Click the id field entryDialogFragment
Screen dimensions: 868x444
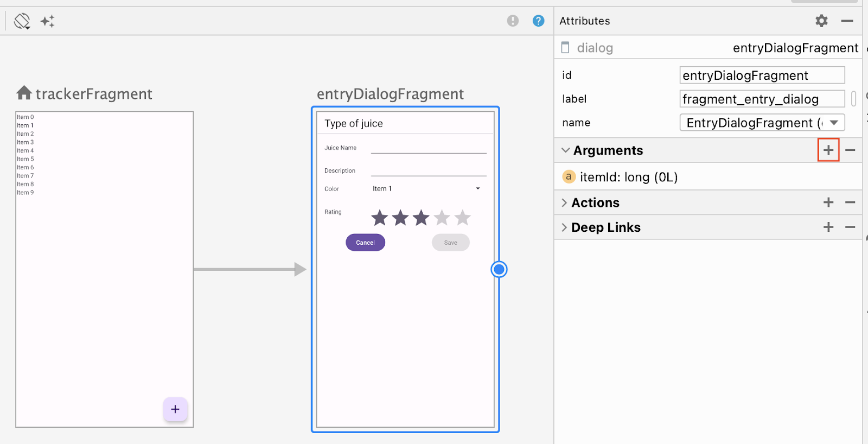(x=761, y=75)
